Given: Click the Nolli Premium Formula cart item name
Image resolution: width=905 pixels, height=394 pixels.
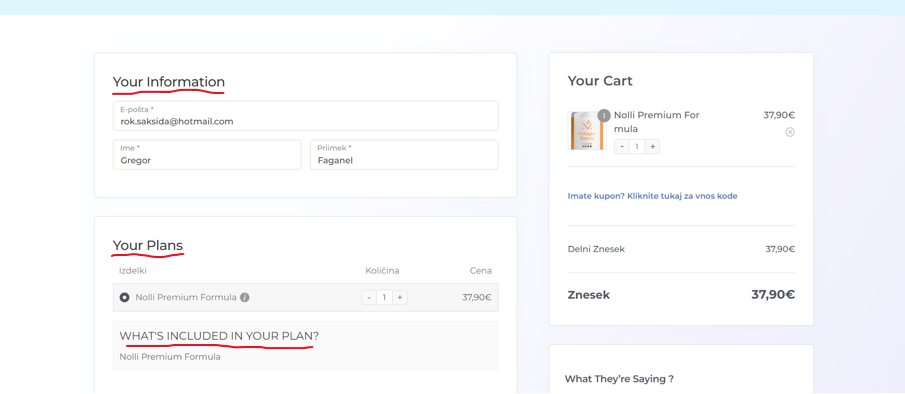Looking at the screenshot, I should point(657,122).
